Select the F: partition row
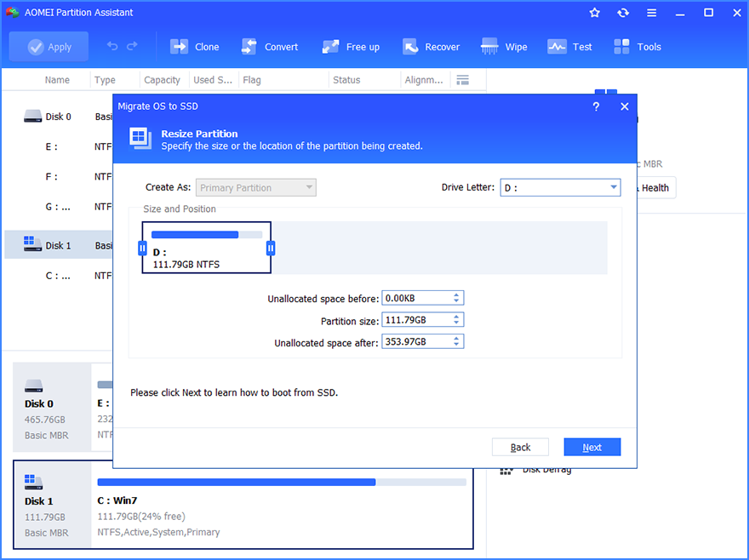 click(x=58, y=177)
